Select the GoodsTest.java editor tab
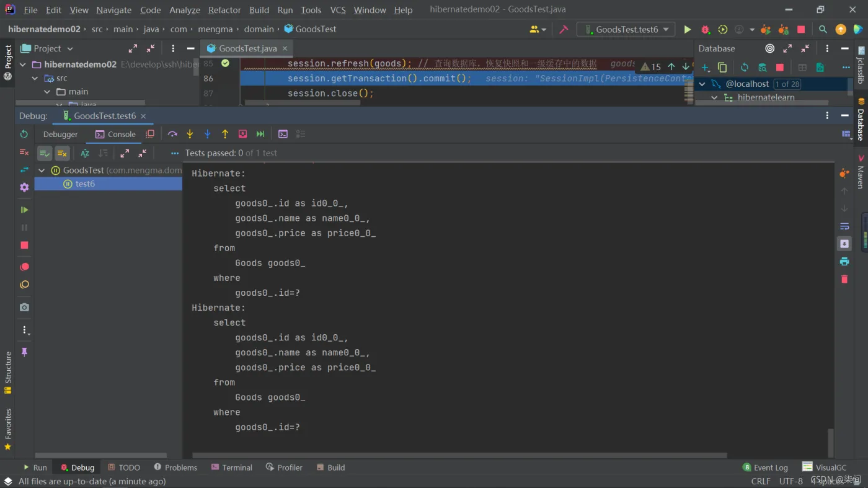Viewport: 868px width, 488px height. [248, 48]
